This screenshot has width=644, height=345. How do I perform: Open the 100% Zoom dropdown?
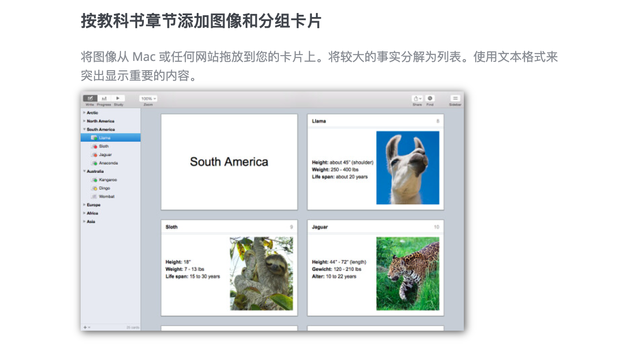point(148,99)
